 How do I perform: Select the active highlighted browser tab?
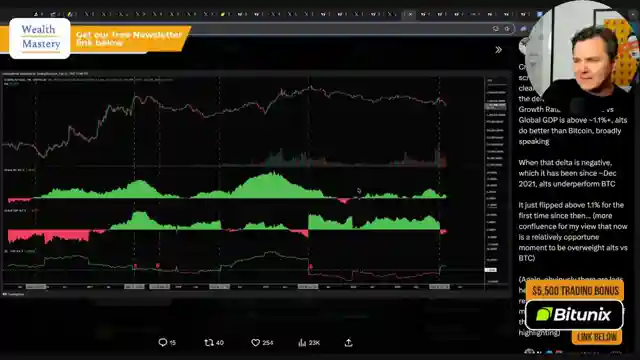(409, 14)
